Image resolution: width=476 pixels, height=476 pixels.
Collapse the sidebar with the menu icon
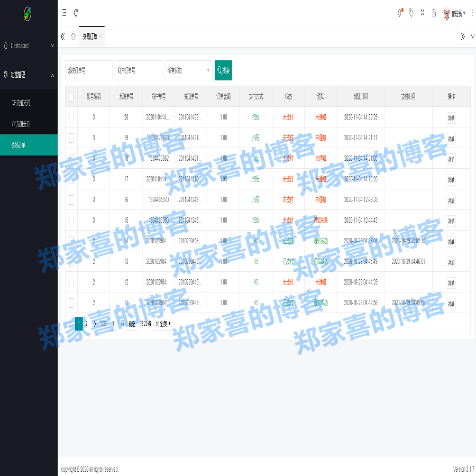(x=64, y=13)
